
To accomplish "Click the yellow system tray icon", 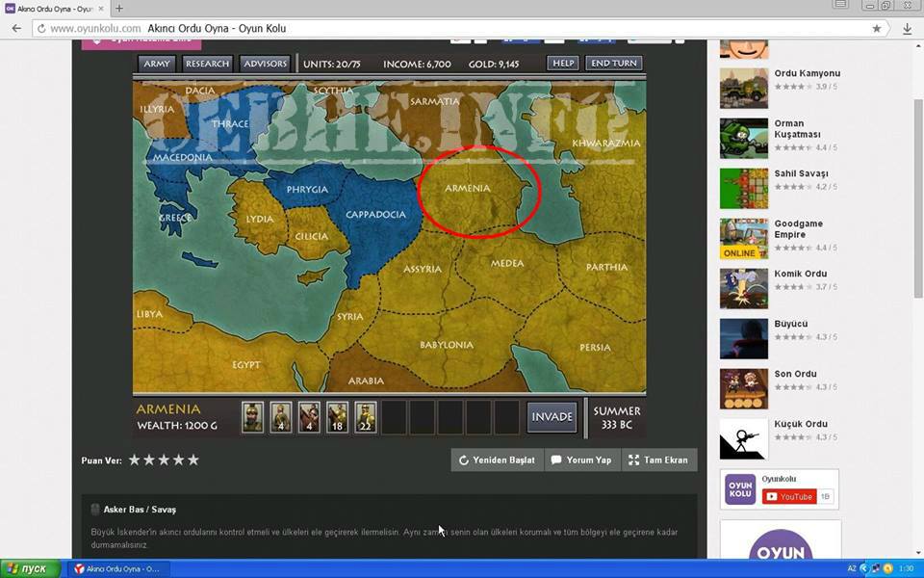I will 888,568.
